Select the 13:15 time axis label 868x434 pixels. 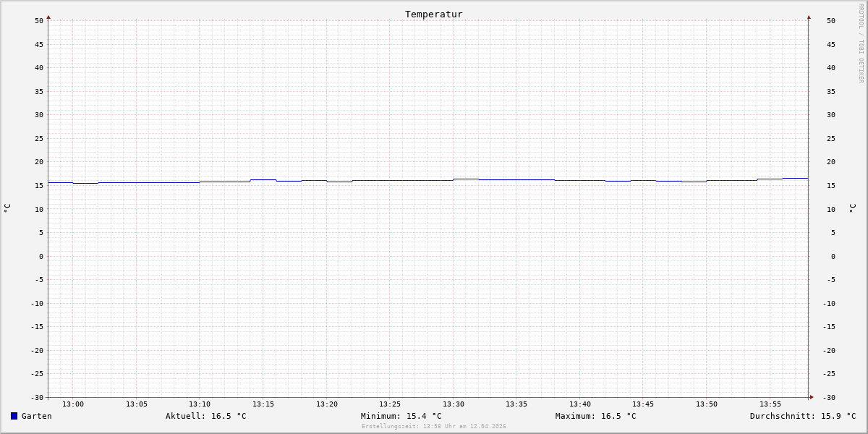pos(263,404)
